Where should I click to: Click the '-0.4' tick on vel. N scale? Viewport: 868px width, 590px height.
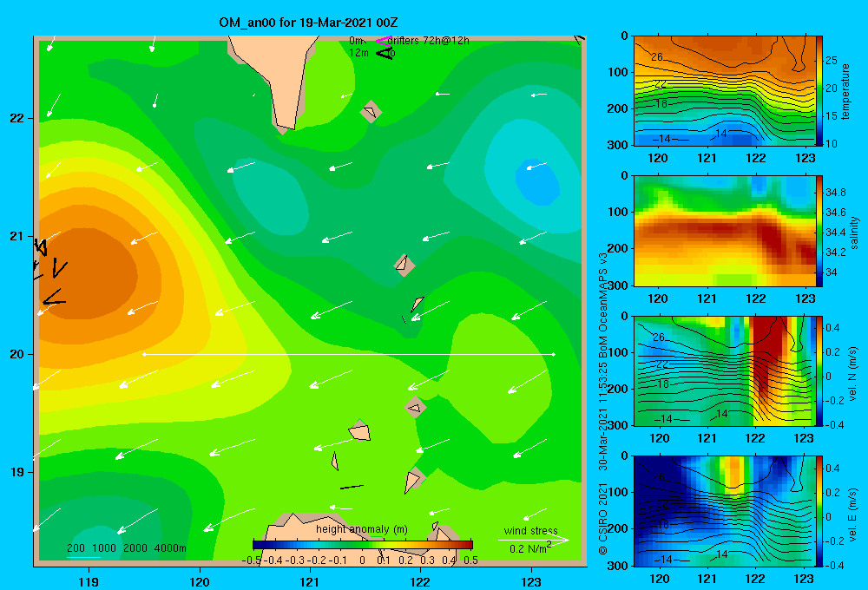pos(833,424)
